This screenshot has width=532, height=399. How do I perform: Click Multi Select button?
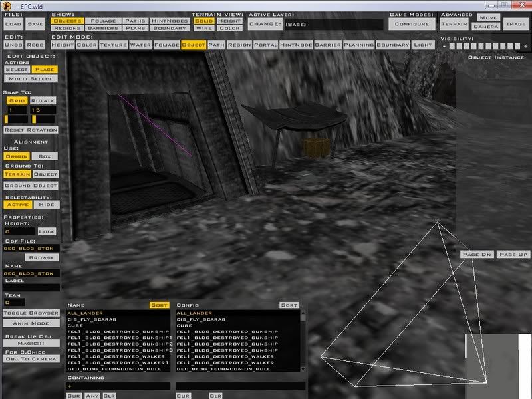pos(31,78)
